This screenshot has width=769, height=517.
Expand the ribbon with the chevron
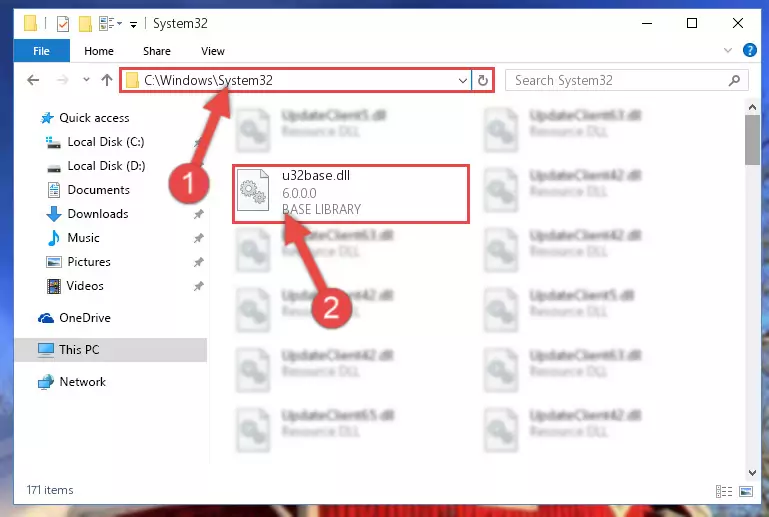(728, 51)
